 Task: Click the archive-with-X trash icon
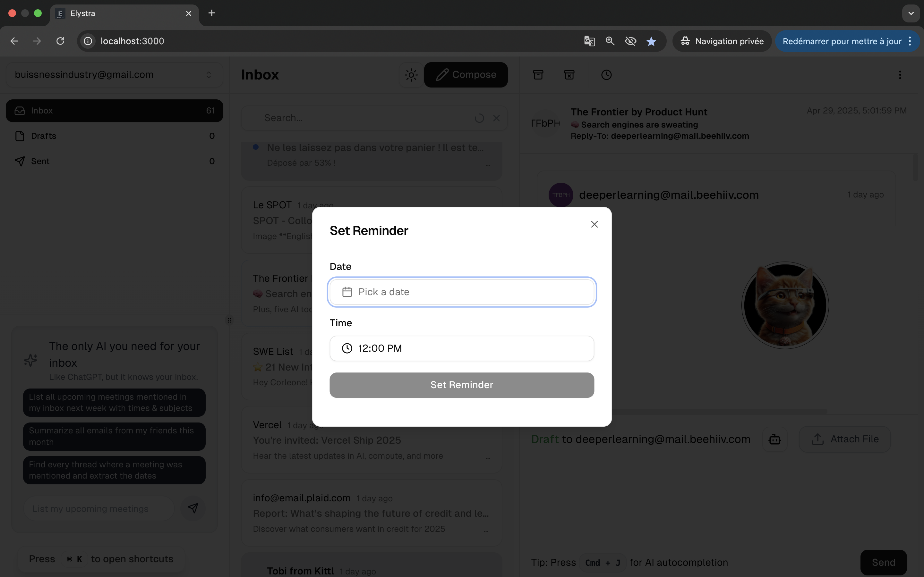click(x=569, y=75)
